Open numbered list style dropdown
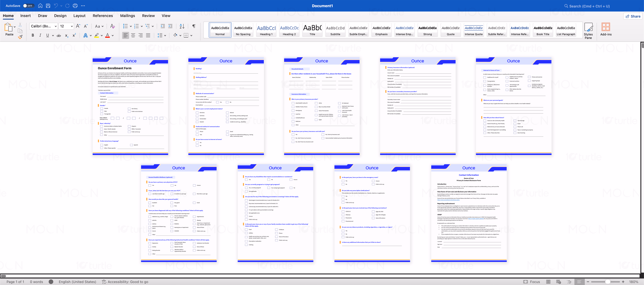The width and height of the screenshot is (644, 285). point(141,26)
